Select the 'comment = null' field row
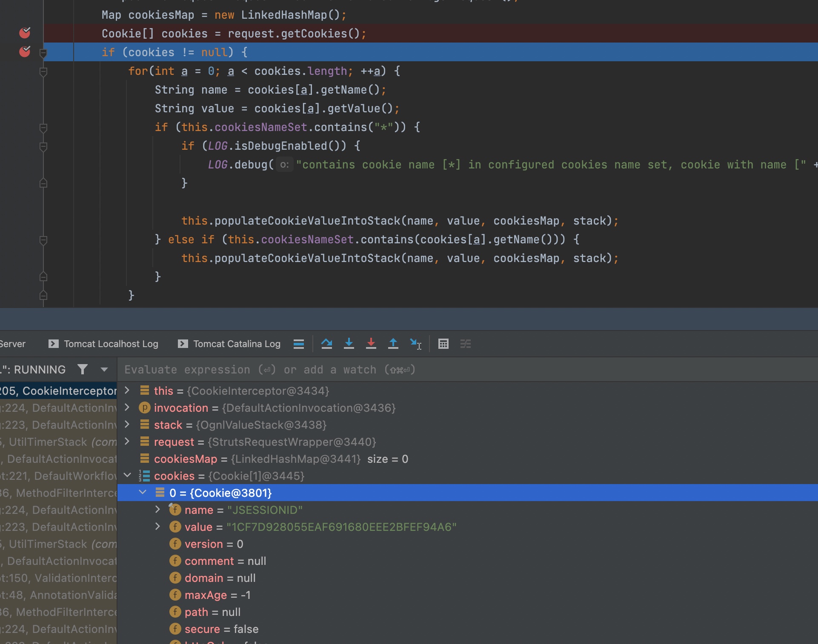This screenshot has width=818, height=644. (x=467, y=561)
